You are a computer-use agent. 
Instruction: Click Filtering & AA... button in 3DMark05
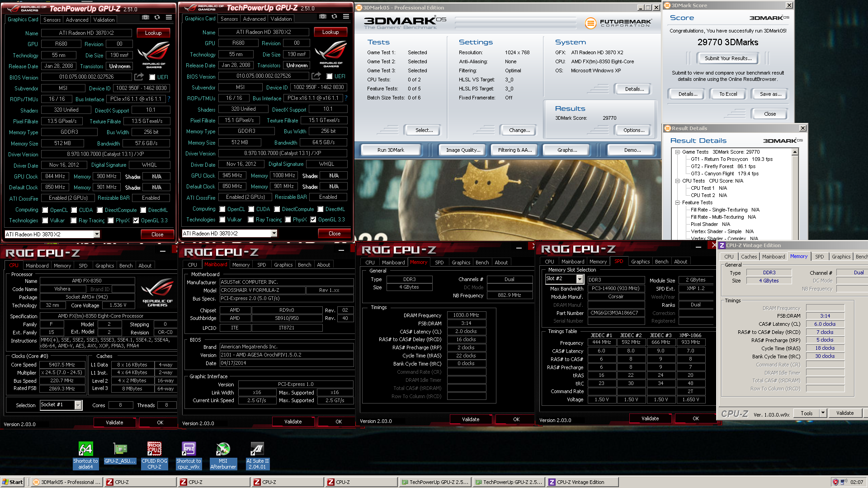[x=514, y=150]
